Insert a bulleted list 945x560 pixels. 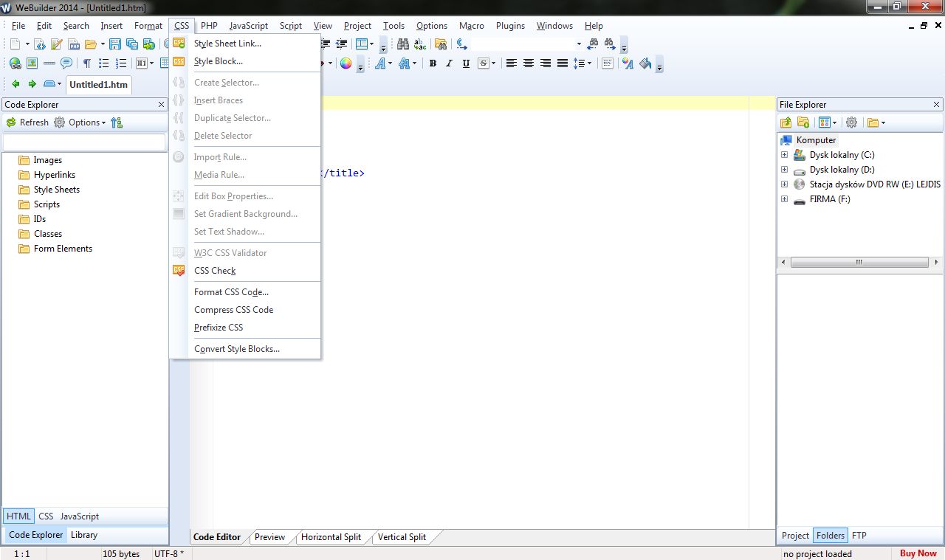click(x=104, y=63)
